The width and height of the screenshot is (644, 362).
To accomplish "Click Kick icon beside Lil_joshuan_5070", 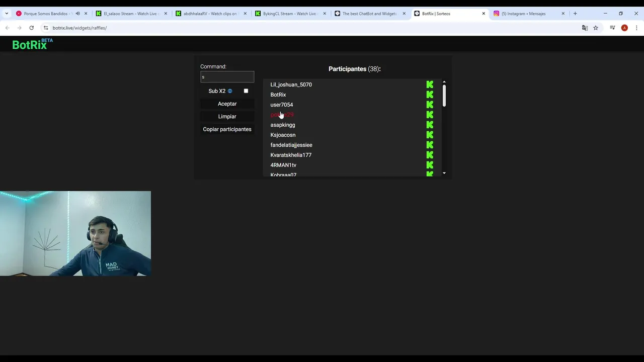I will tap(430, 84).
